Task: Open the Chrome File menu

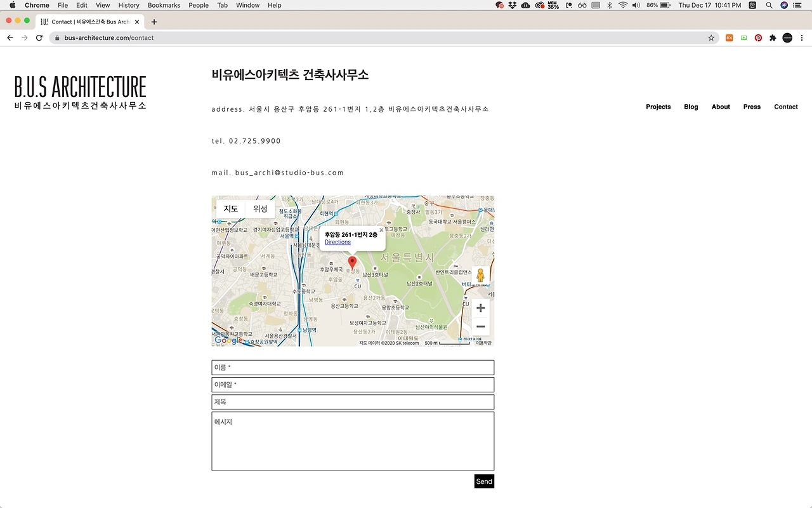Action: point(63,5)
